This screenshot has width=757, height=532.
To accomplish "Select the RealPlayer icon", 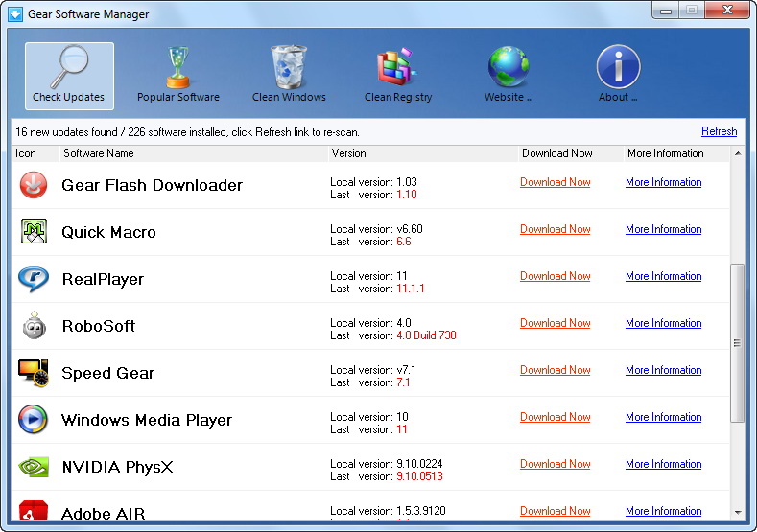I will (x=34, y=279).
